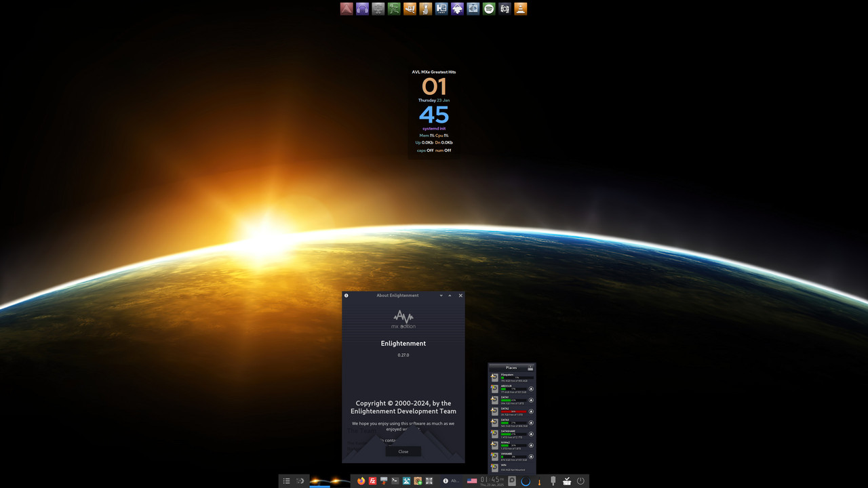Open the purple headphones app in dock
Screen dimensions: 868x488
coord(363,9)
